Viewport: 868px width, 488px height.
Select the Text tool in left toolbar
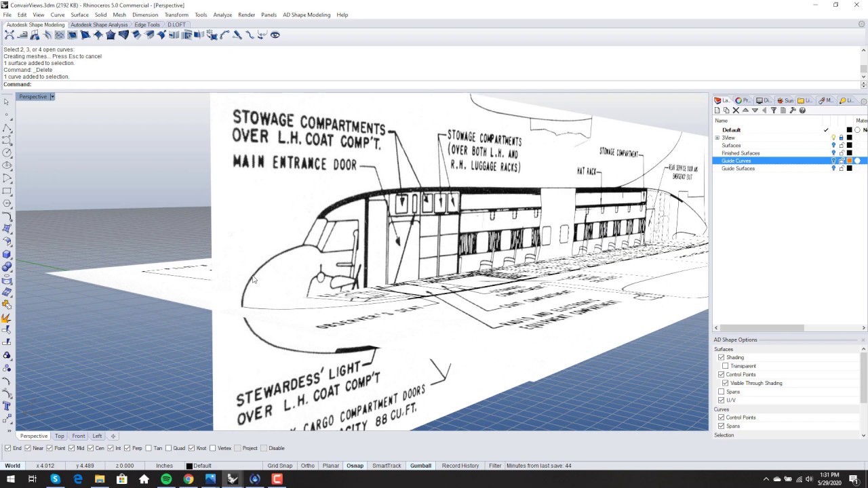click(x=7, y=406)
